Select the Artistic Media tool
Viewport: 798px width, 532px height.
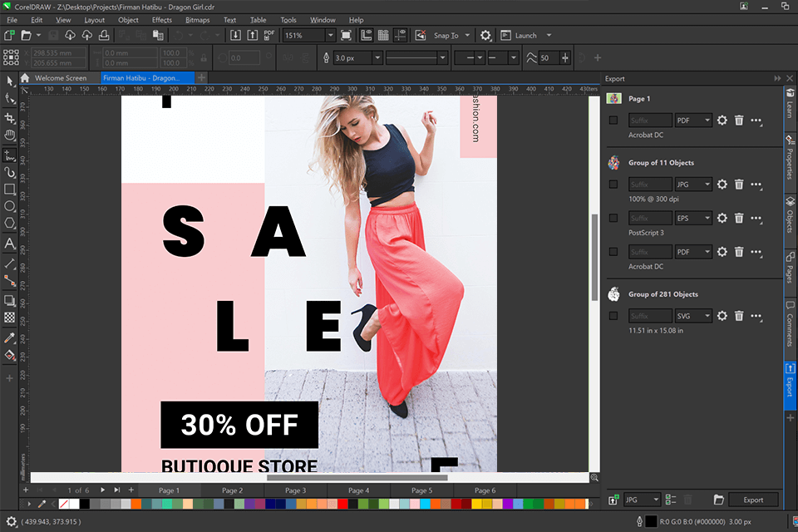10,172
